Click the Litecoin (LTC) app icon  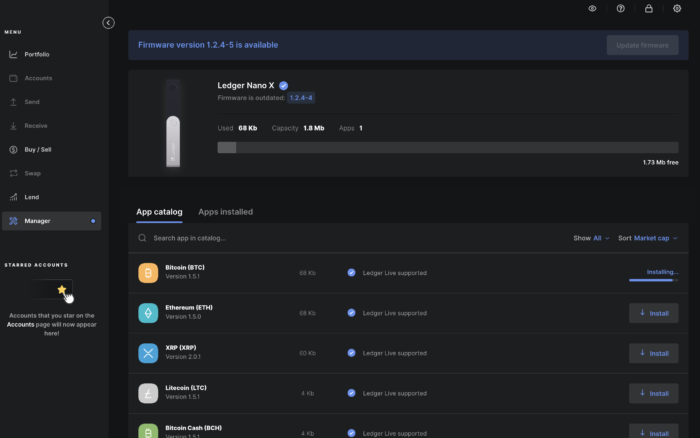pos(148,393)
